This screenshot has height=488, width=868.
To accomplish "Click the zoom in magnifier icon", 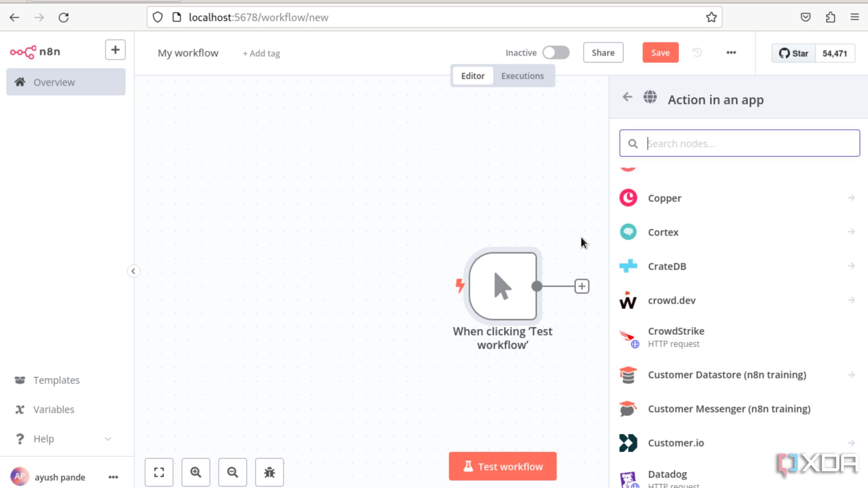I will coord(196,471).
